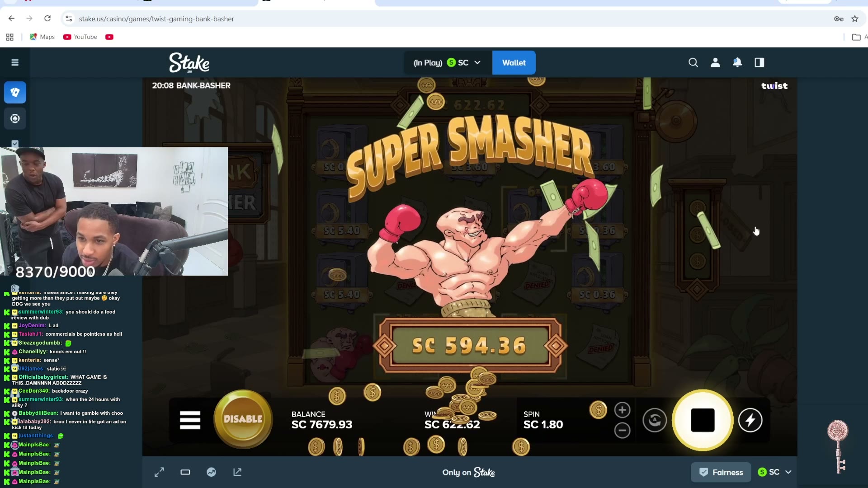The height and width of the screenshot is (488, 868).
Task: Enter fullscreen mode for the game
Action: pyautogui.click(x=159, y=472)
